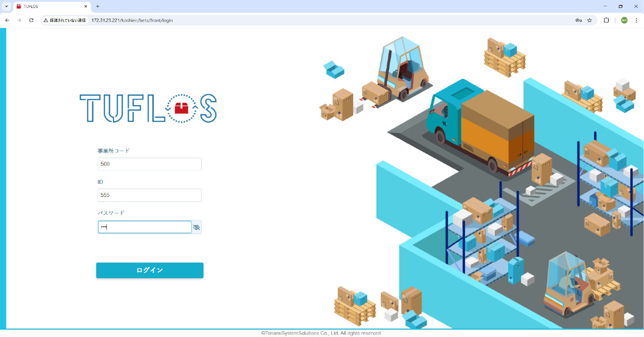The height and width of the screenshot is (337, 644).
Task: Open a new tab with plus button
Action: point(98,7)
